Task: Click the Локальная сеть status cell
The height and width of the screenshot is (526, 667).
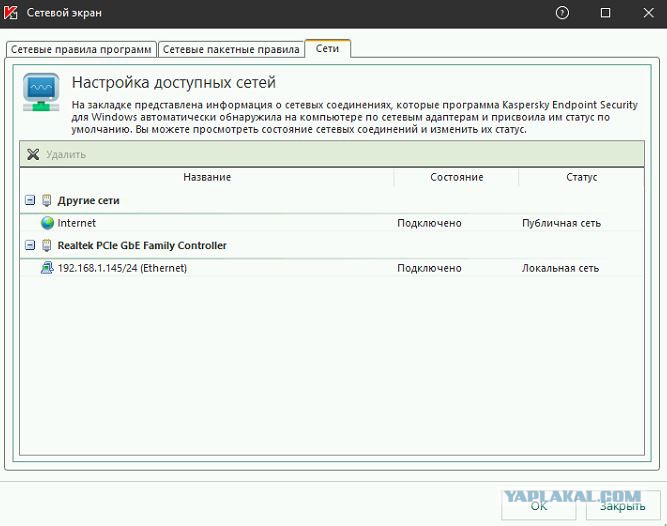Action: 560,268
